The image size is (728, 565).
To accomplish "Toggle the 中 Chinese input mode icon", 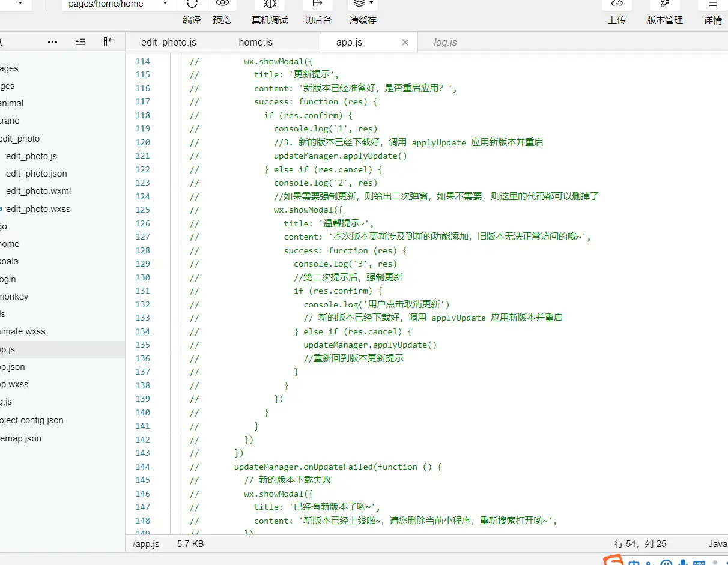I will [x=634, y=562].
